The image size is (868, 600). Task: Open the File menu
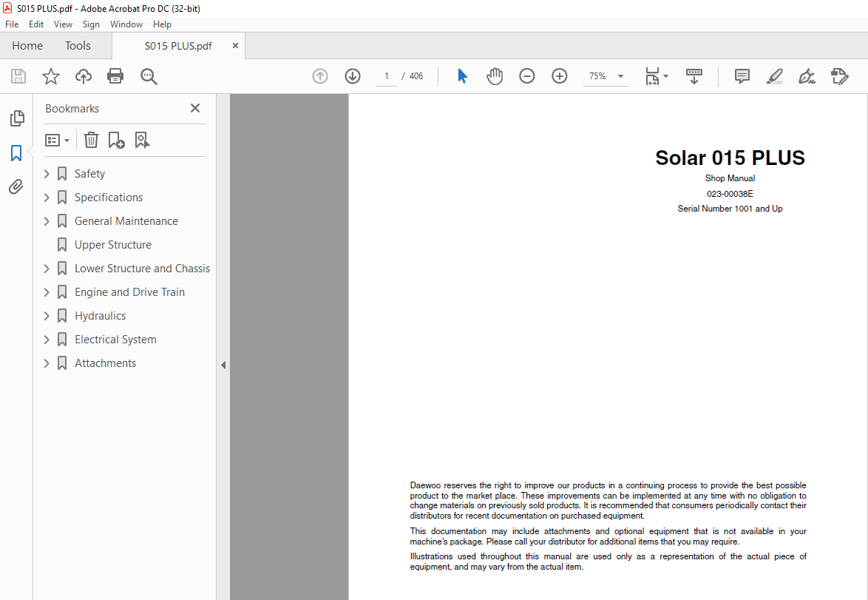point(12,24)
